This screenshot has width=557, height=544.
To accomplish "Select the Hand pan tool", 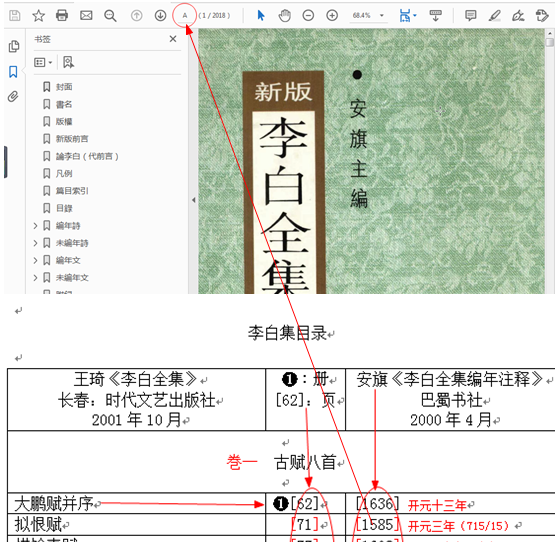I will click(x=285, y=16).
